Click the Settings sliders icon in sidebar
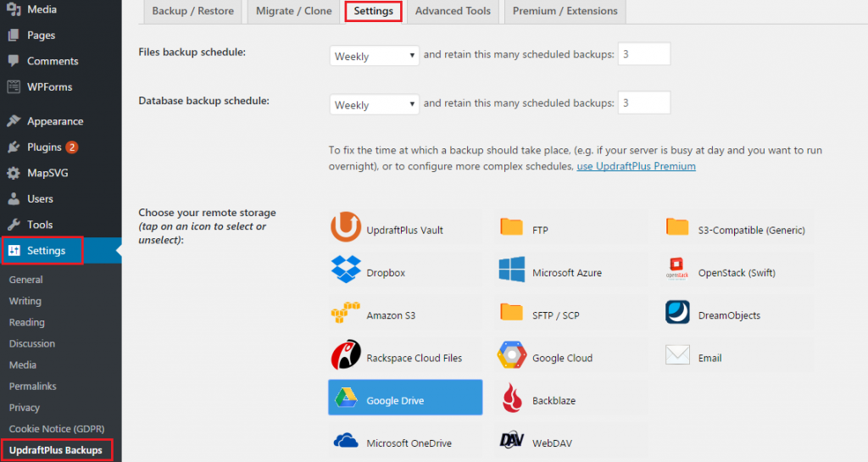The image size is (868, 462). [14, 251]
